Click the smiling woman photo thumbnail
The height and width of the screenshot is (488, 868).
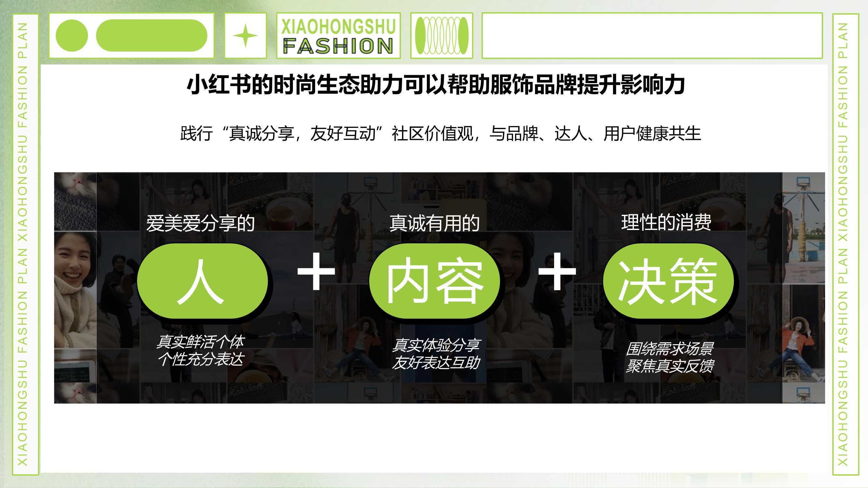(76, 290)
